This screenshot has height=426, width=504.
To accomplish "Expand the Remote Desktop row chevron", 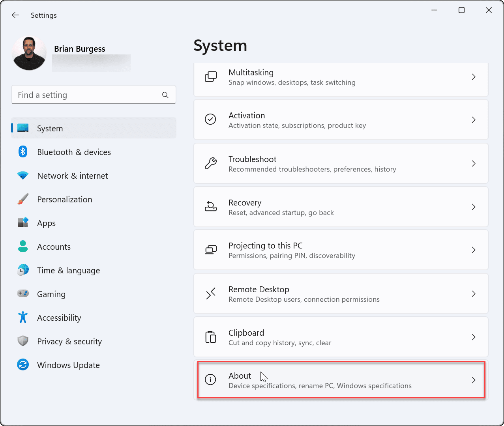I will 474,293.
